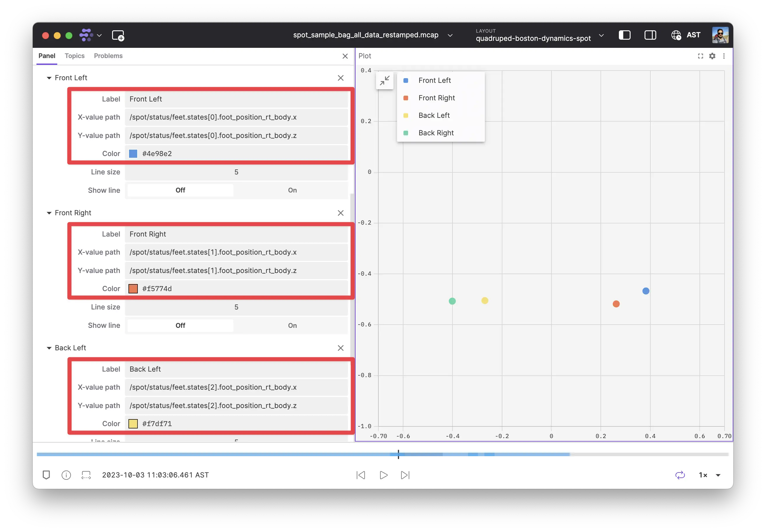The width and height of the screenshot is (766, 532).
Task: Switch to the Problems tab
Action: [x=108, y=56]
